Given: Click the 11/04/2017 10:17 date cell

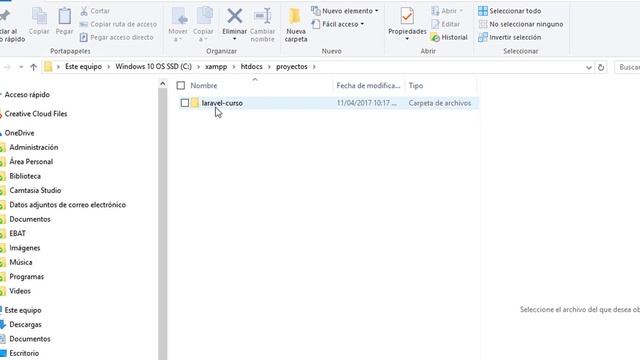Looking at the screenshot, I should [366, 103].
